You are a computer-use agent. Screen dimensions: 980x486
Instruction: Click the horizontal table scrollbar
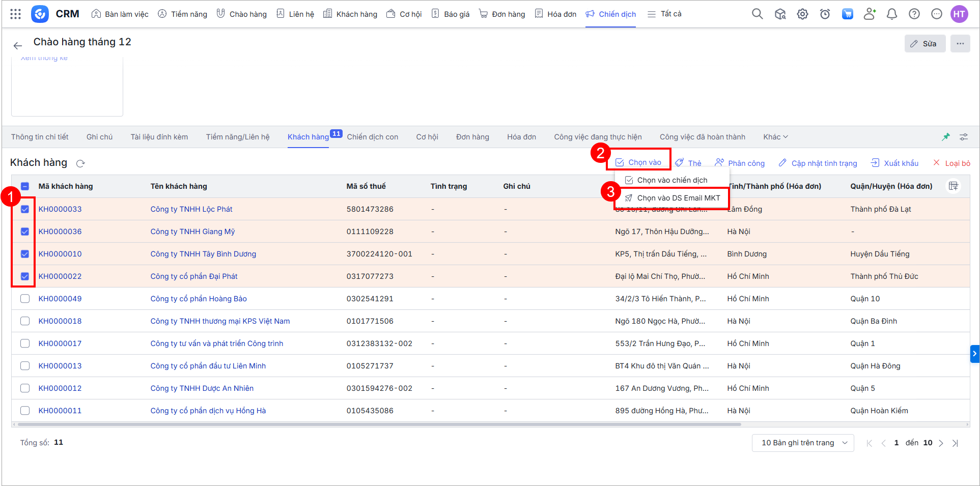[379, 424]
